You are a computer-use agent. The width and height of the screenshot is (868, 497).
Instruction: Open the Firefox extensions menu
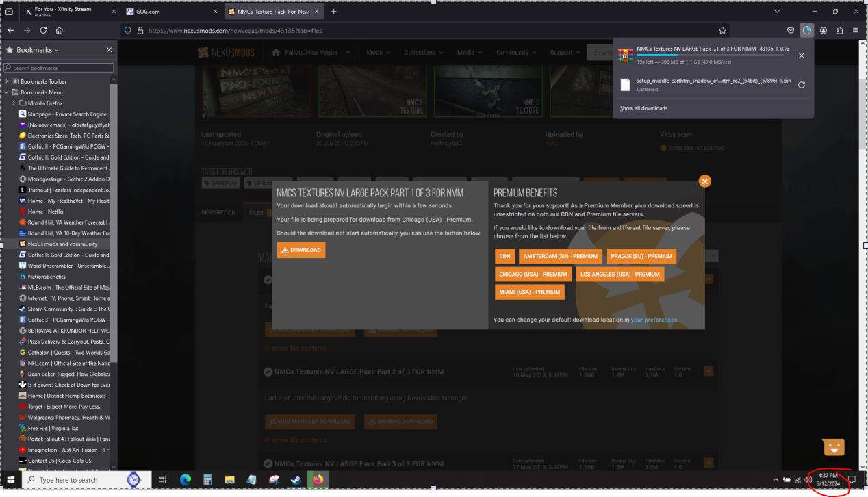click(x=840, y=30)
